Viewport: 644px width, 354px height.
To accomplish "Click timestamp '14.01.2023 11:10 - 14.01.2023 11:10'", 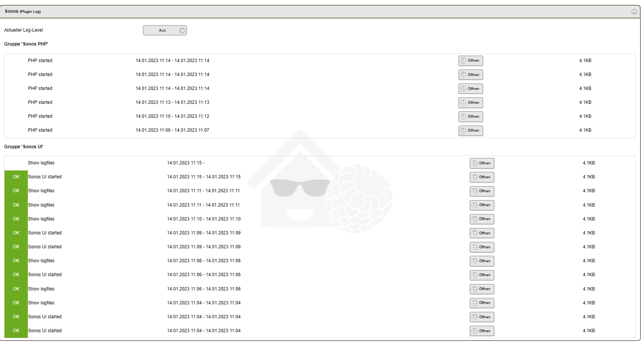I will coord(204,219).
